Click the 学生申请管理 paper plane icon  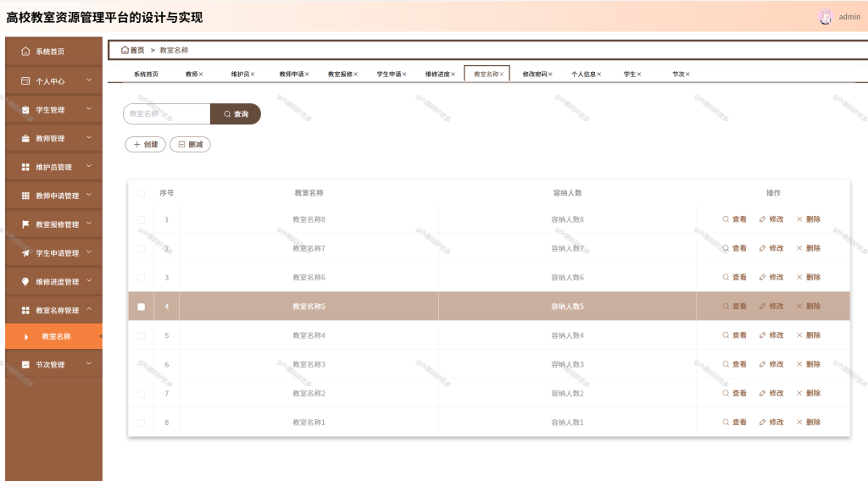(x=25, y=253)
